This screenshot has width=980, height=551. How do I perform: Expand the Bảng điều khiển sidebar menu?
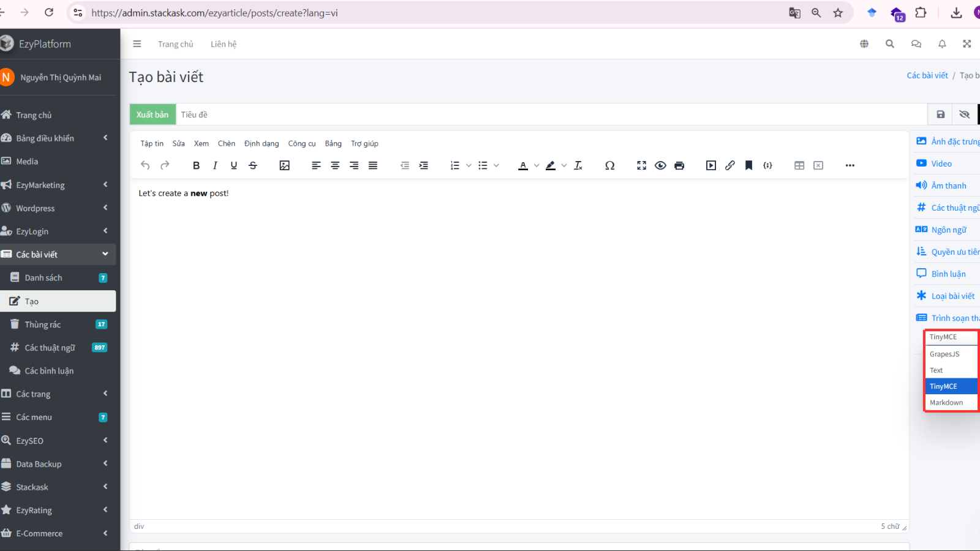coord(58,138)
